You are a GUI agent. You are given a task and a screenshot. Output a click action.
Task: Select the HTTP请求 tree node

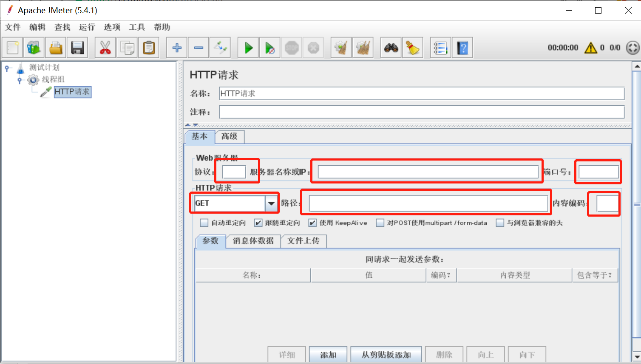[x=72, y=91]
